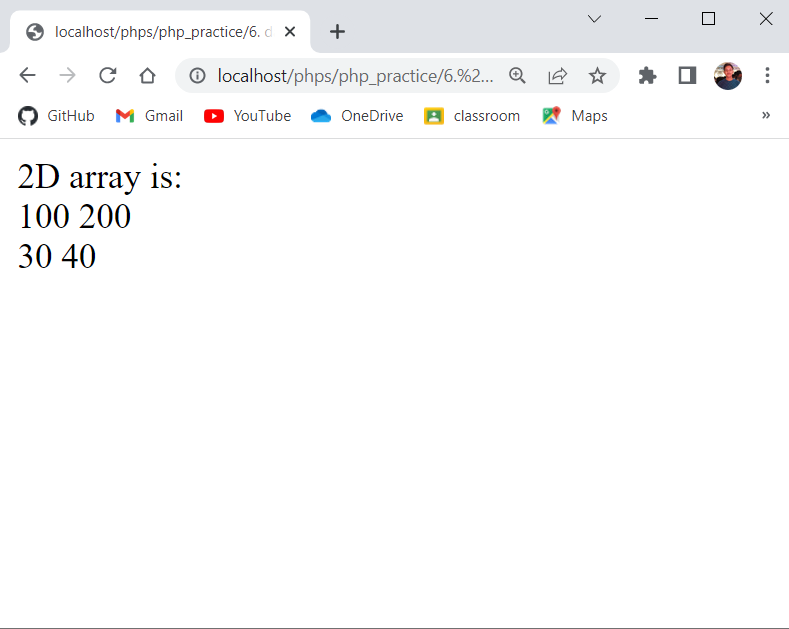This screenshot has height=629, width=789.
Task: Click the address bar URL field
Action: tap(355, 76)
